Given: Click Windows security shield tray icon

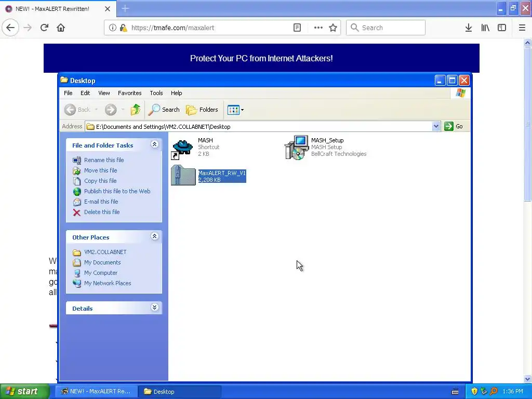Looking at the screenshot, I should (474, 392).
